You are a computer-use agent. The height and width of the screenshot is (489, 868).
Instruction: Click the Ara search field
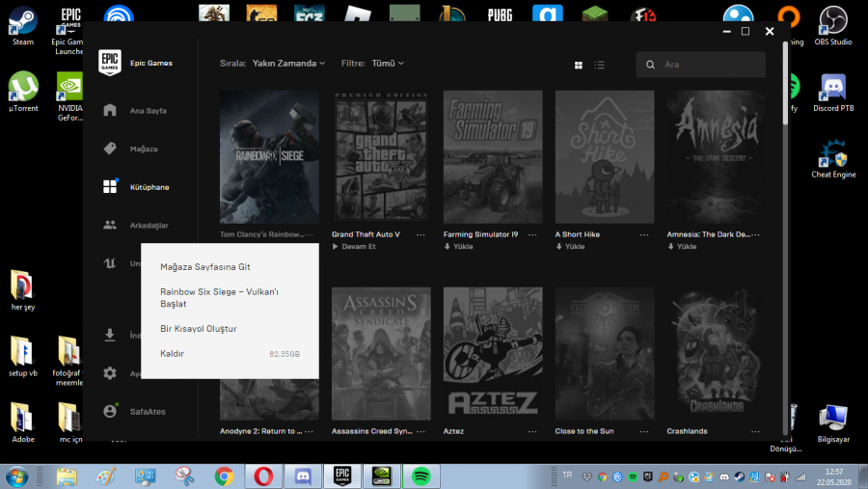pos(701,65)
